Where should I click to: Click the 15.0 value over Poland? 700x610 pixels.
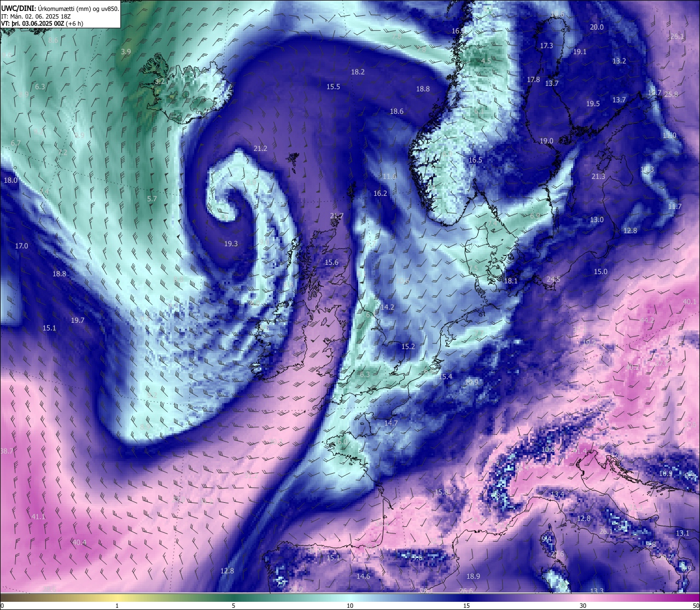tap(600, 271)
